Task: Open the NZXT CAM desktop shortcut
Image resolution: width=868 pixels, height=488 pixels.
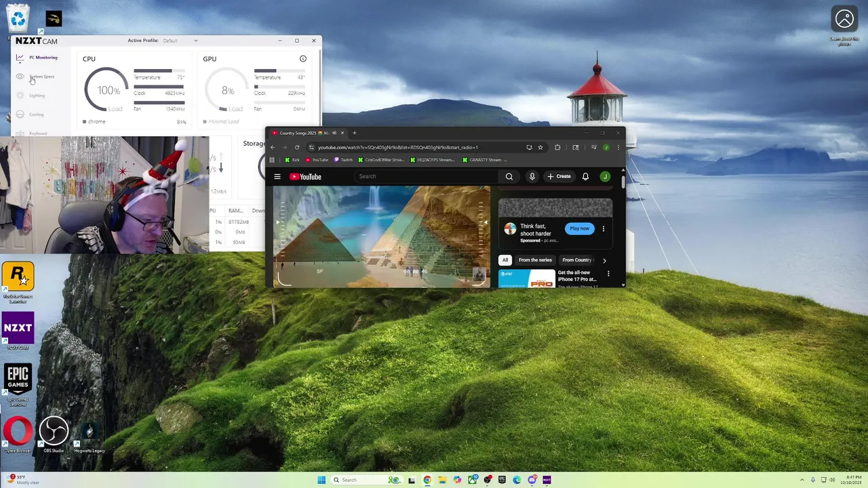Action: (18, 331)
